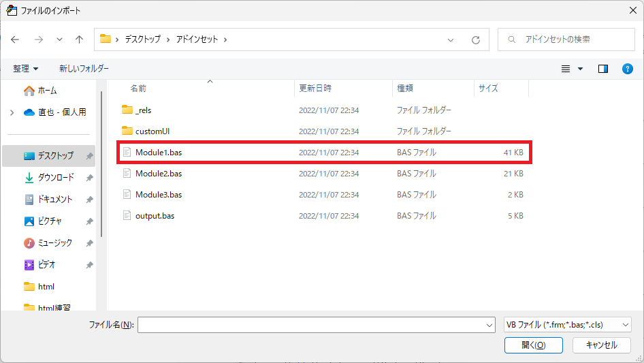Go back with the left arrow
Image resolution: width=644 pixels, height=363 pixels.
click(x=15, y=40)
